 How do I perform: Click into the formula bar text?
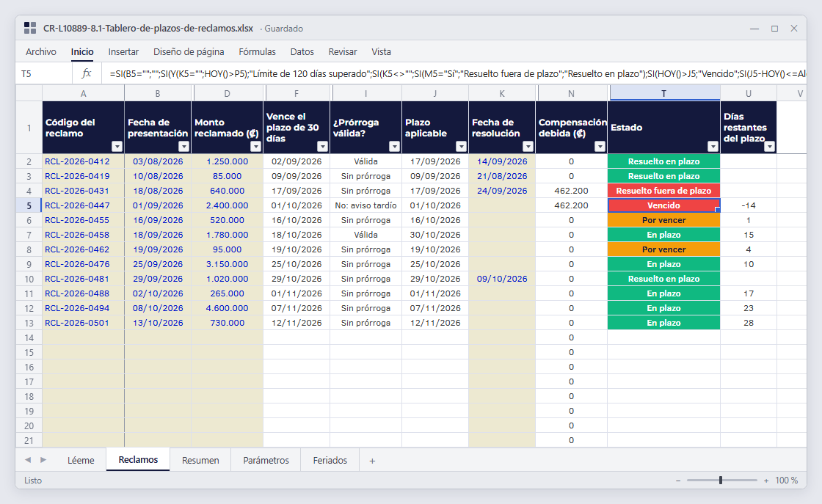click(x=454, y=74)
